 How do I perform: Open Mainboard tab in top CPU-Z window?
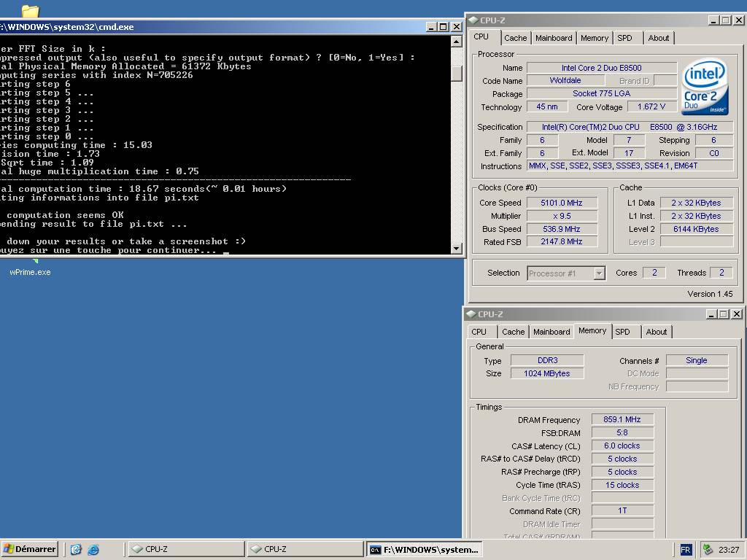click(554, 38)
